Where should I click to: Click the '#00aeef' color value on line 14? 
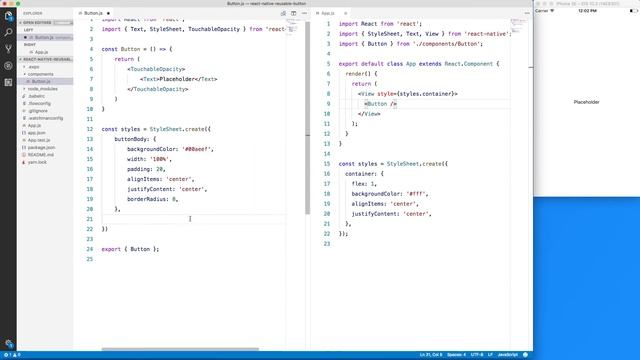198,149
